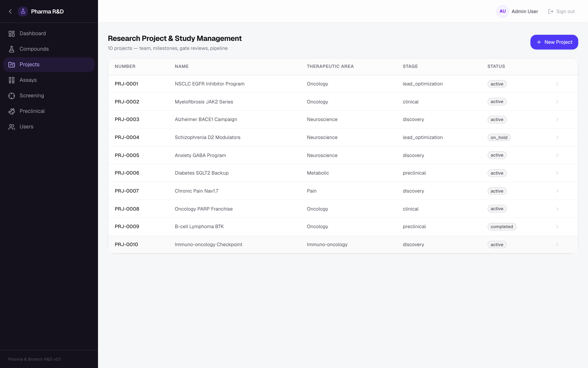Click project number PRJ-0008
Image resolution: width=588 pixels, height=368 pixels.
[127, 209]
